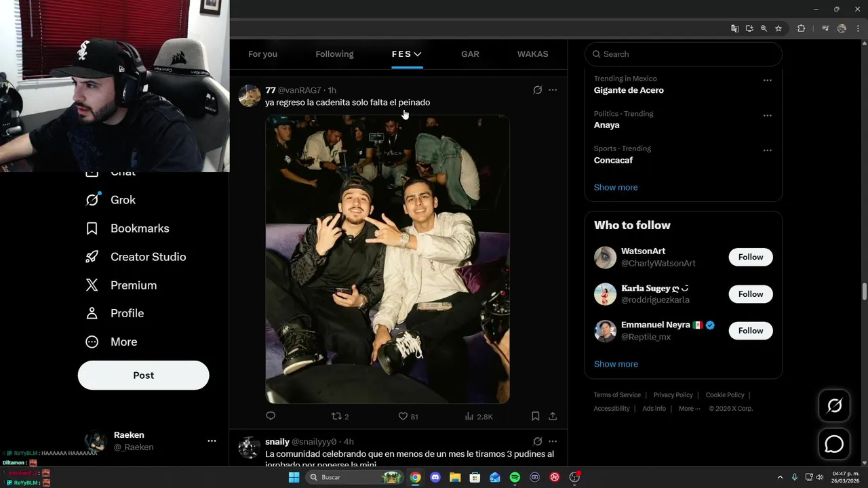Click the Chrome translate page icon
Viewport: 868px width, 488px height.
tap(734, 28)
